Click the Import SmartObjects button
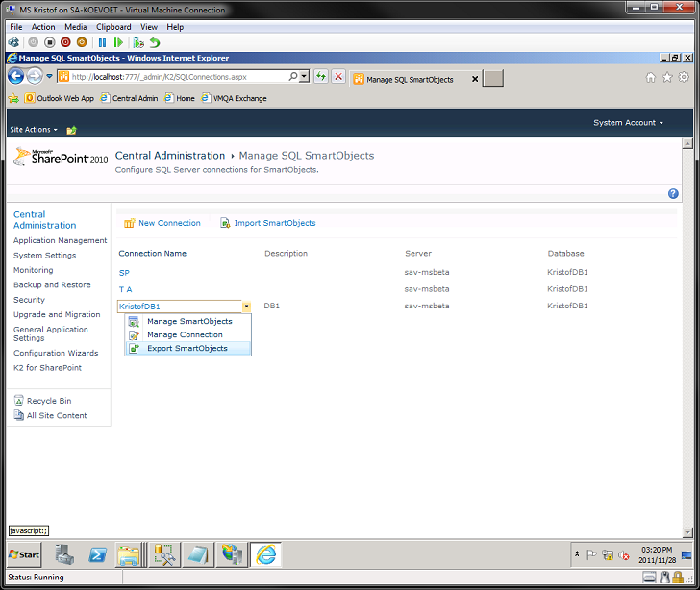Screen dimensions: 700x590 point(268,223)
